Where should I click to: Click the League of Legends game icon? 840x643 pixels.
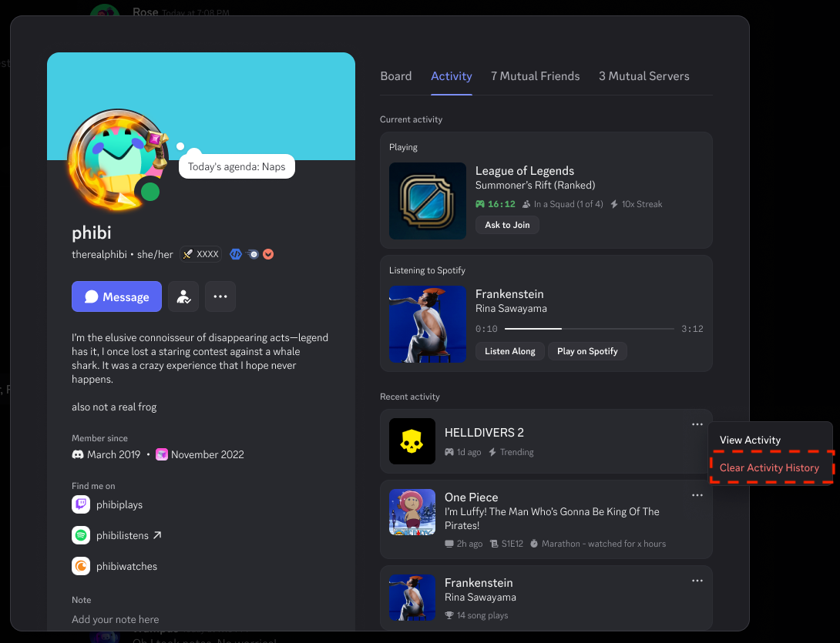[x=428, y=201]
